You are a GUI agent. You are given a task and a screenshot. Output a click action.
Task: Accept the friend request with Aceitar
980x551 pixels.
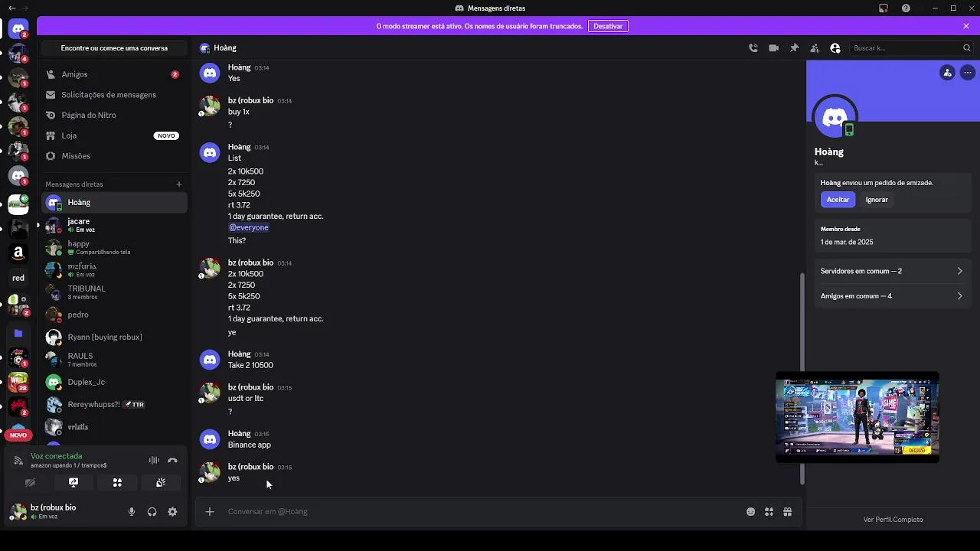838,200
